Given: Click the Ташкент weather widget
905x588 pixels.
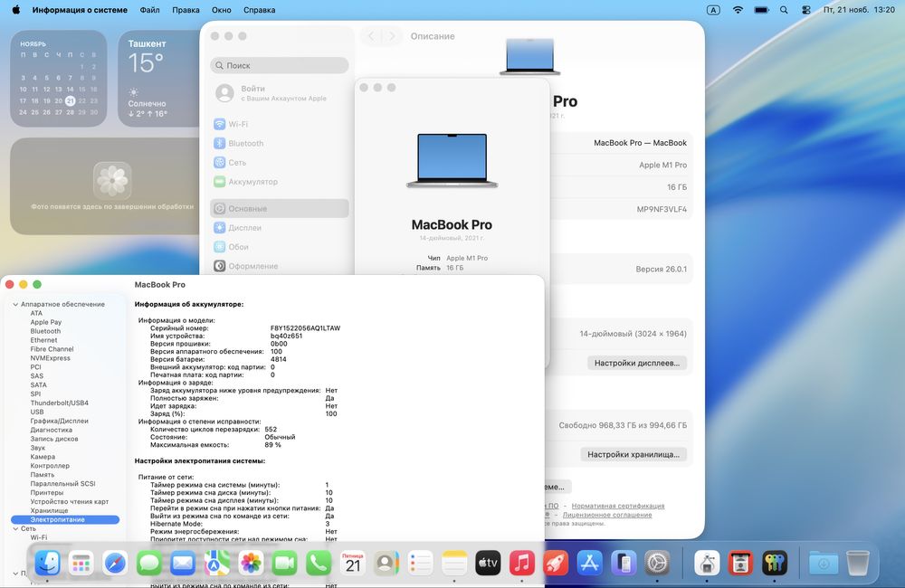Looking at the screenshot, I should click(x=158, y=78).
